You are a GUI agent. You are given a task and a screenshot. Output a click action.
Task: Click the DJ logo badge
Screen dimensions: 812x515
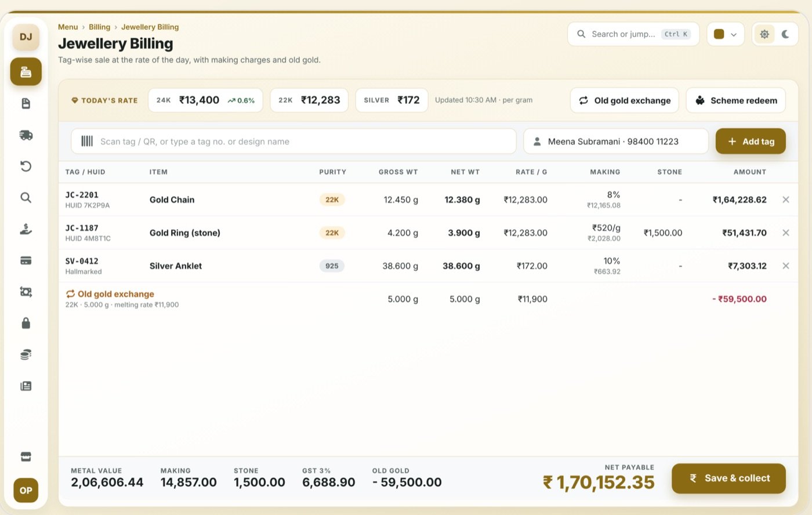[x=26, y=37]
